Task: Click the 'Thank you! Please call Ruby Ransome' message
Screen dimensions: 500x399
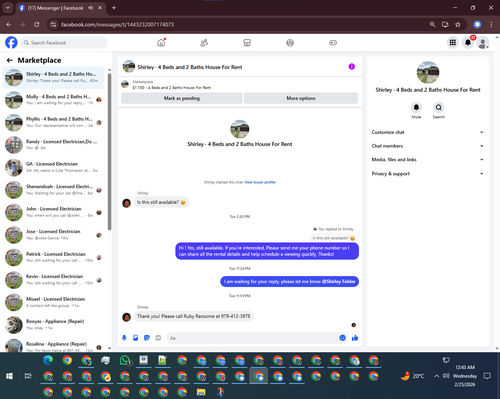Action: click(194, 316)
